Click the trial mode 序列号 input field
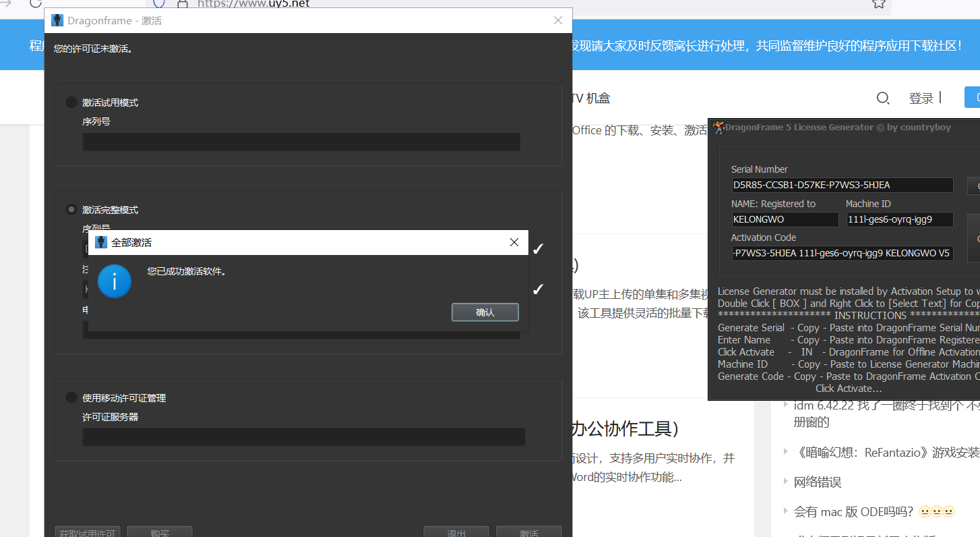This screenshot has width=980, height=537. click(x=301, y=142)
